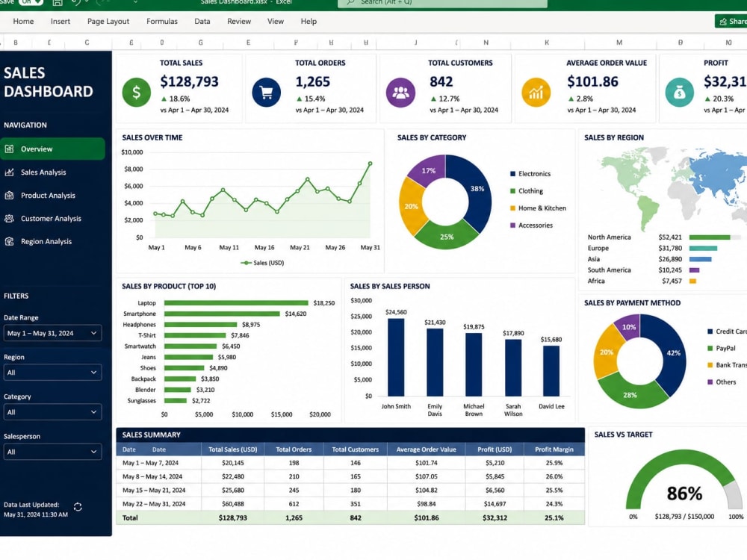Click the Home & Kitchen legend swatch
Viewport: 747px width, 560px height.
click(512, 208)
